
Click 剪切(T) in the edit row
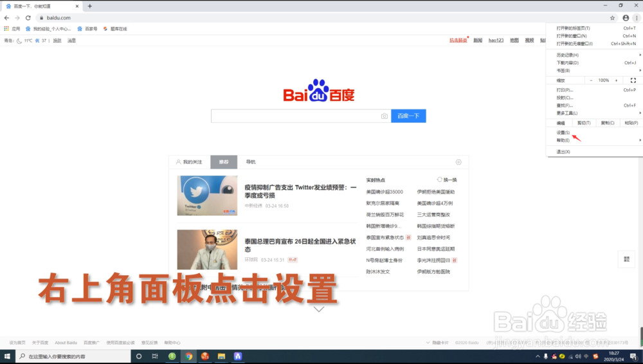(x=584, y=123)
